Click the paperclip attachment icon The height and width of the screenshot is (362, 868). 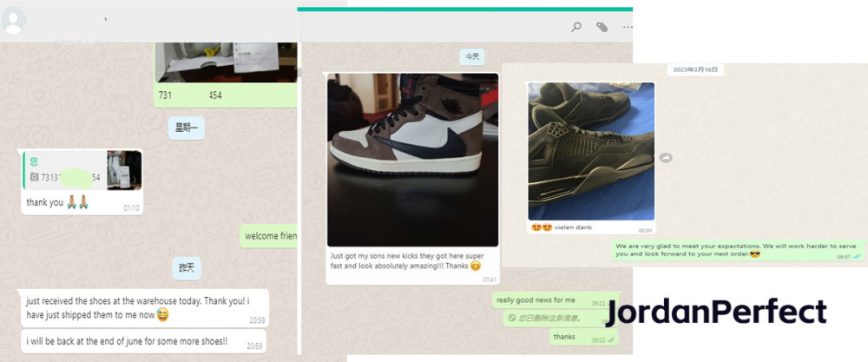click(x=602, y=27)
